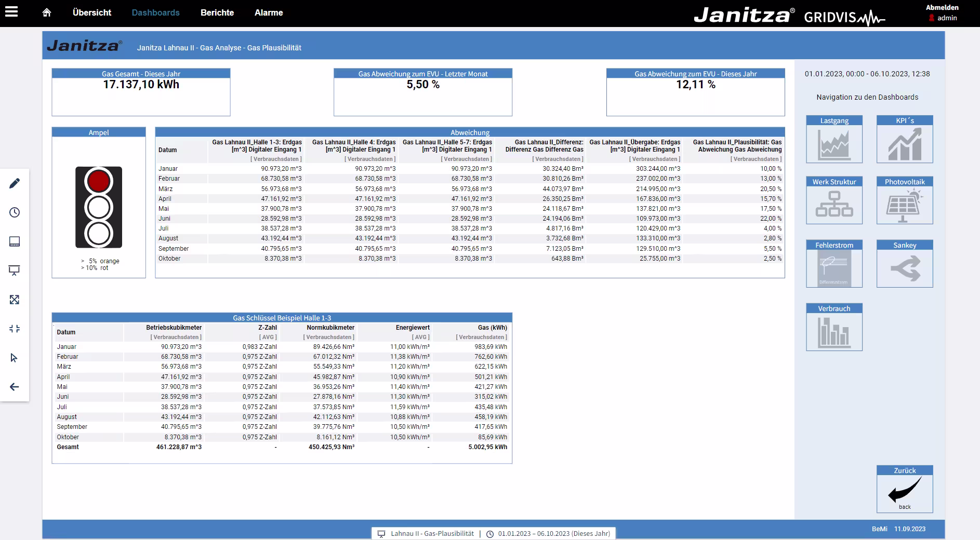This screenshot has width=980, height=540.
Task: Open the Alarme section
Action: 269,12
